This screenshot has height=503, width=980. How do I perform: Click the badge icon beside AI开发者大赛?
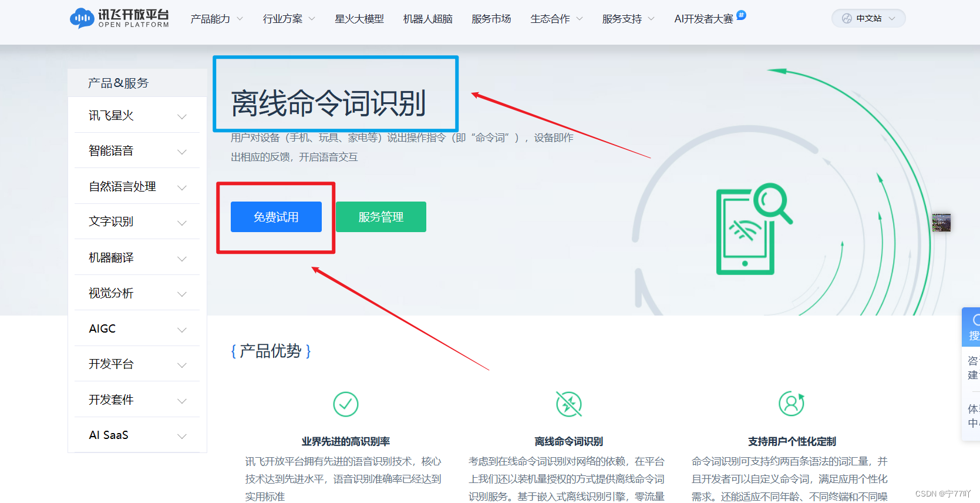coord(741,15)
